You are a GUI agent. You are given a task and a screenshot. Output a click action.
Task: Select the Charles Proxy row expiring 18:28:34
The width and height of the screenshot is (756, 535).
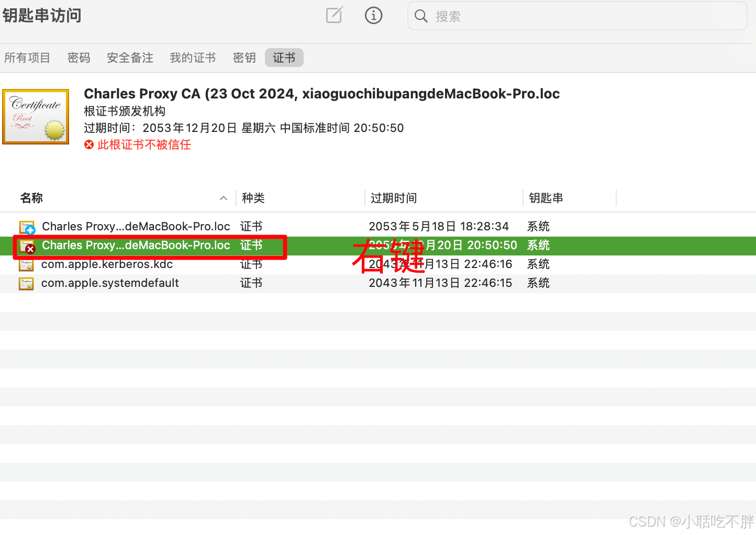coord(378,226)
